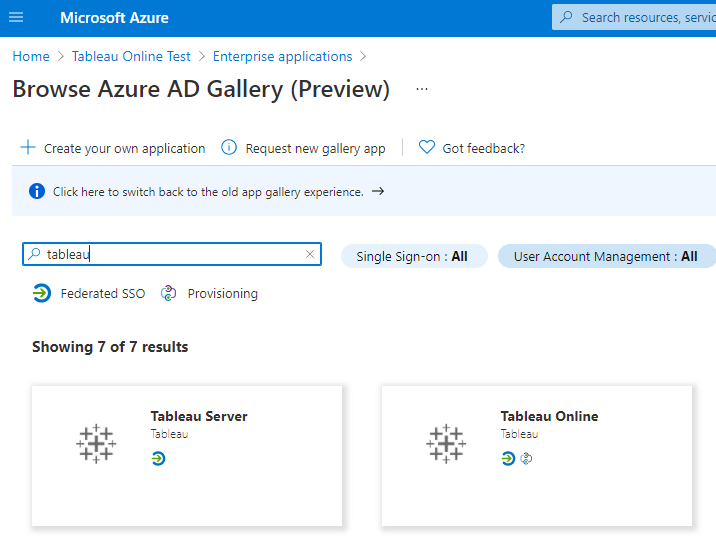Click the Showing 7 of 7 results text

(x=110, y=347)
